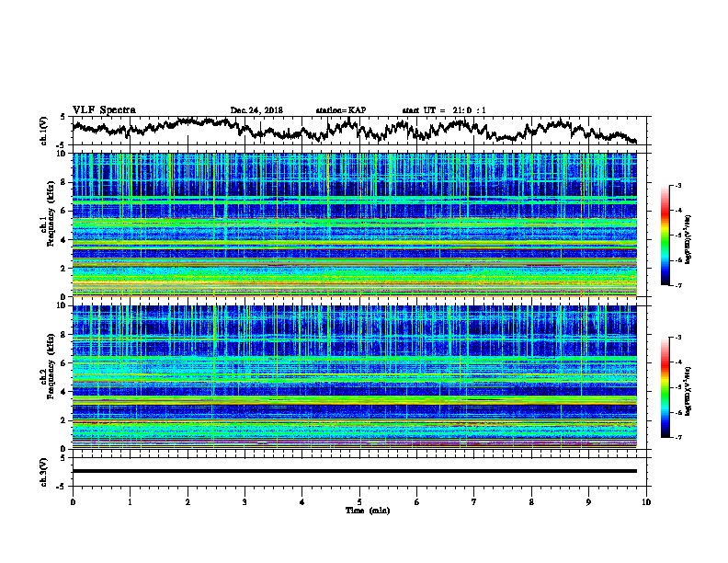
Task: Click the '7' tick on the time axis
Action: pos(474,502)
